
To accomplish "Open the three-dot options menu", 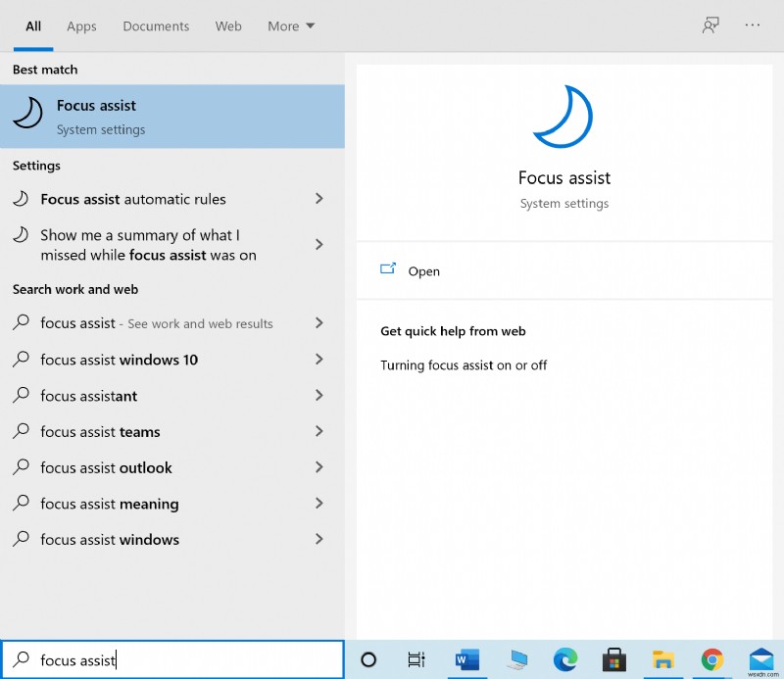I will click(x=753, y=25).
